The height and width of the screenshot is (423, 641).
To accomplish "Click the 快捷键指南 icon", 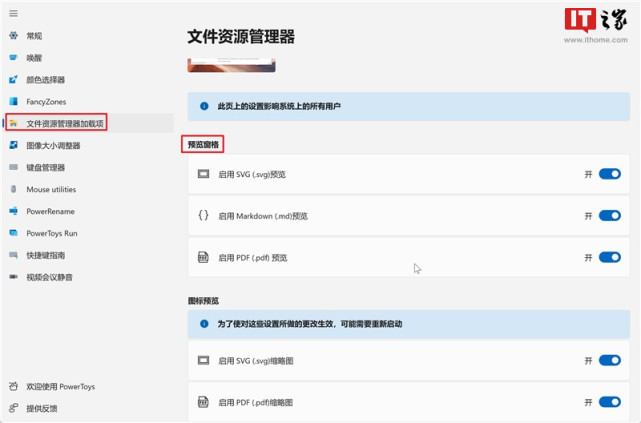I will pyautogui.click(x=13, y=255).
